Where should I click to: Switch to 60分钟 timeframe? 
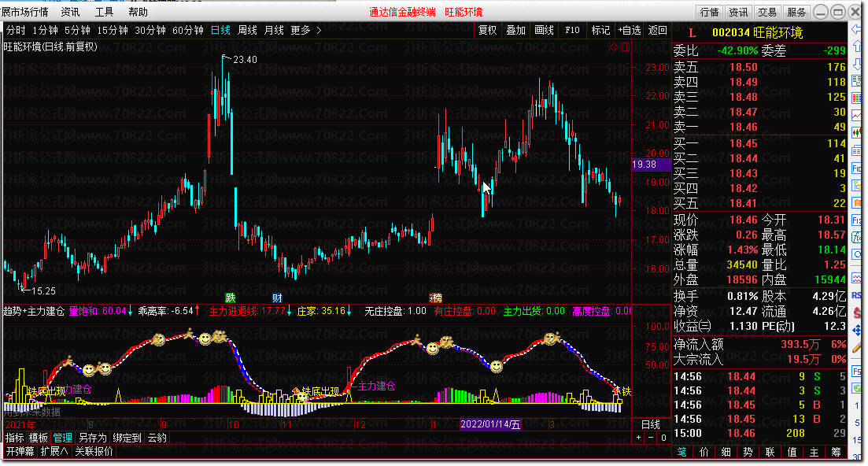[188, 31]
